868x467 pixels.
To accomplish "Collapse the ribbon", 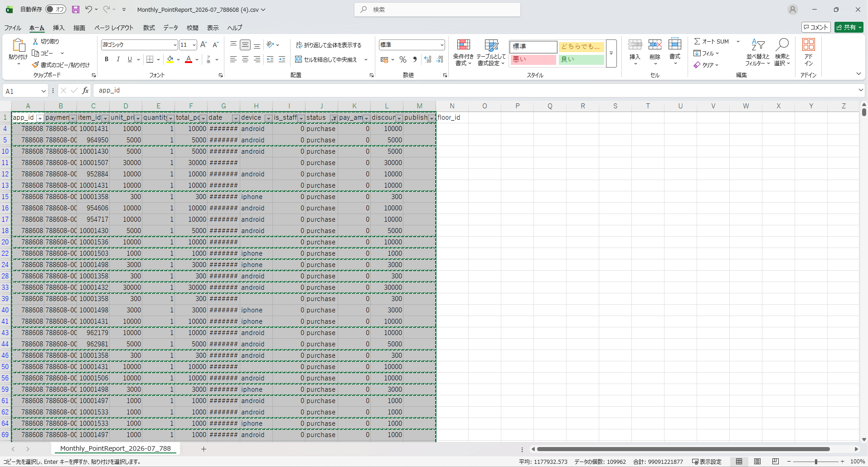I will click(858, 73).
